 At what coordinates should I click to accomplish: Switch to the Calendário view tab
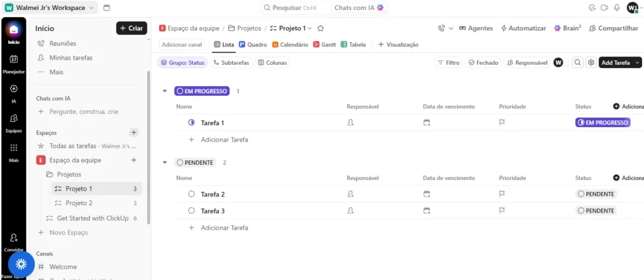pos(290,45)
